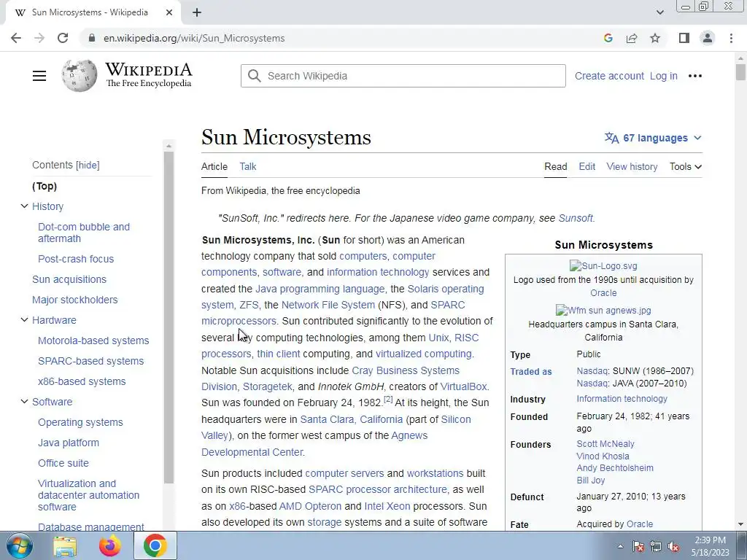The image size is (747, 560).
Task: Open the Wikipedia hamburger main menu
Action: point(39,76)
